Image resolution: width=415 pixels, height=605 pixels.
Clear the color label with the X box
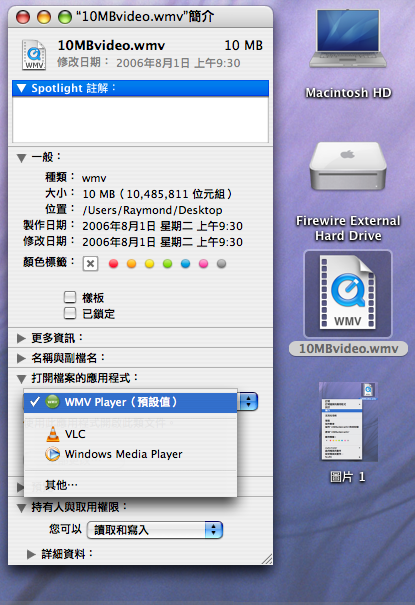coord(90,264)
